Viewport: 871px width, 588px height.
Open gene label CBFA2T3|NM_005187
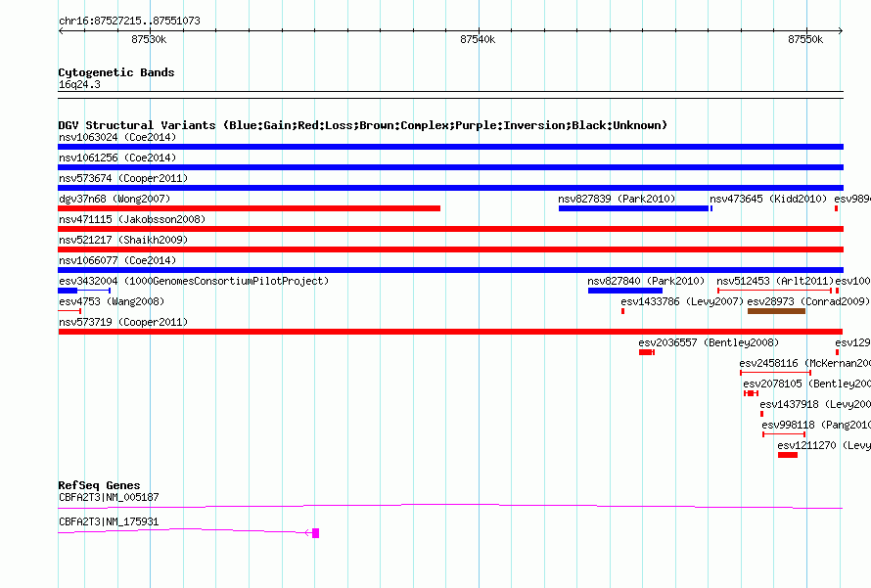pyautogui.click(x=109, y=497)
